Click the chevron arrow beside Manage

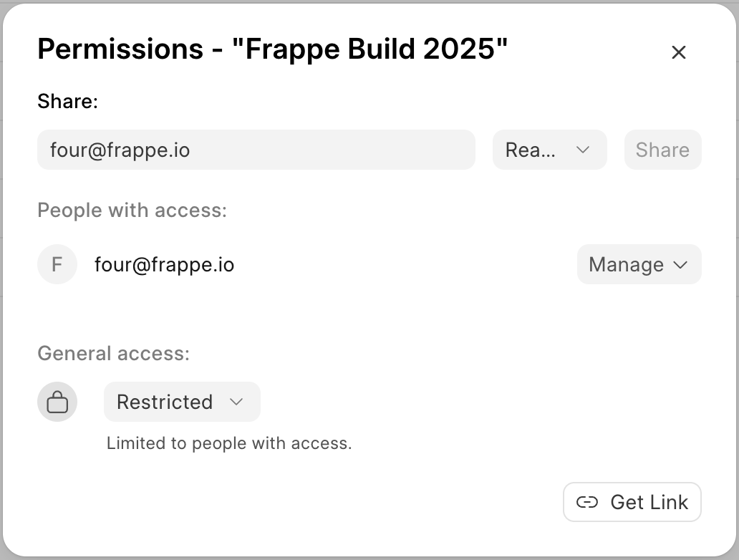click(680, 265)
